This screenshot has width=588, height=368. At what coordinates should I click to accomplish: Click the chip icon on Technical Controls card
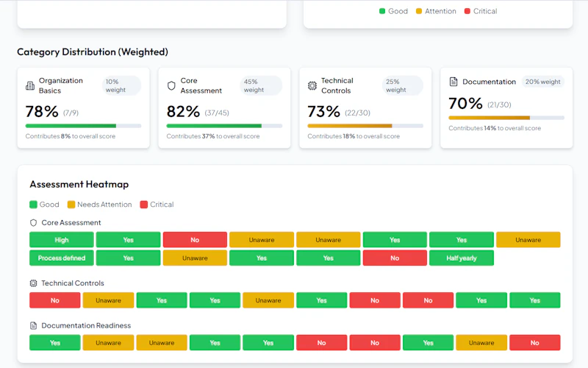312,85
